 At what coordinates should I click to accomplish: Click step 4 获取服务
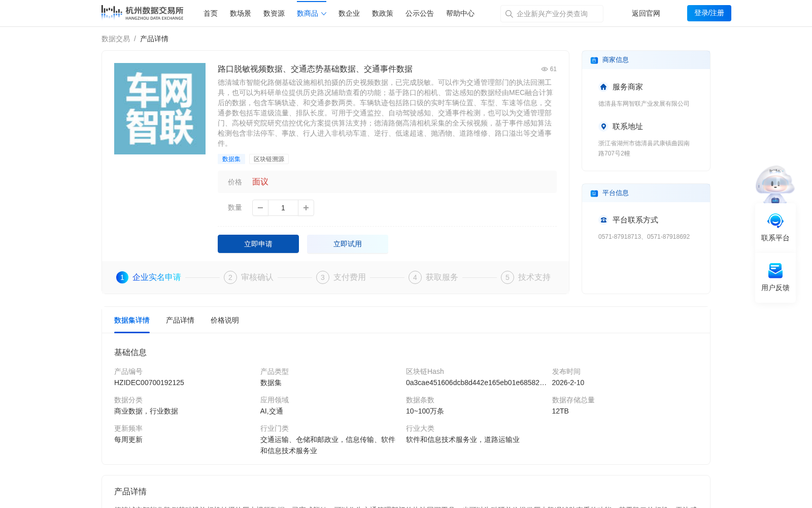433,277
